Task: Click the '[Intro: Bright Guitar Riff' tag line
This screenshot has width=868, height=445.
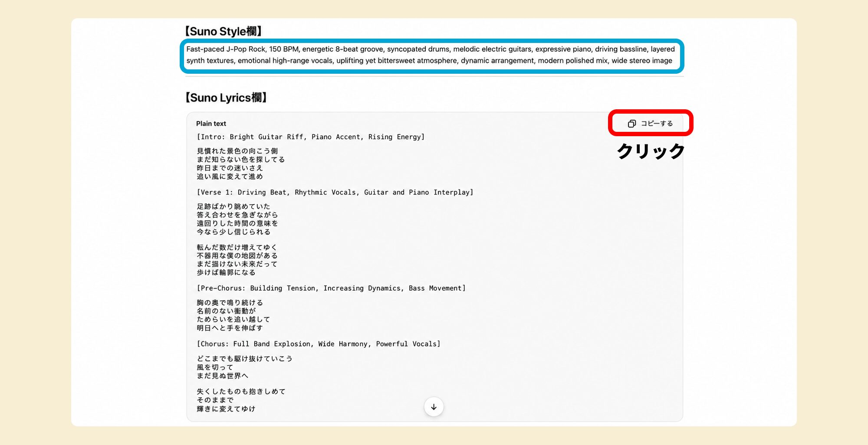Action: click(311, 137)
